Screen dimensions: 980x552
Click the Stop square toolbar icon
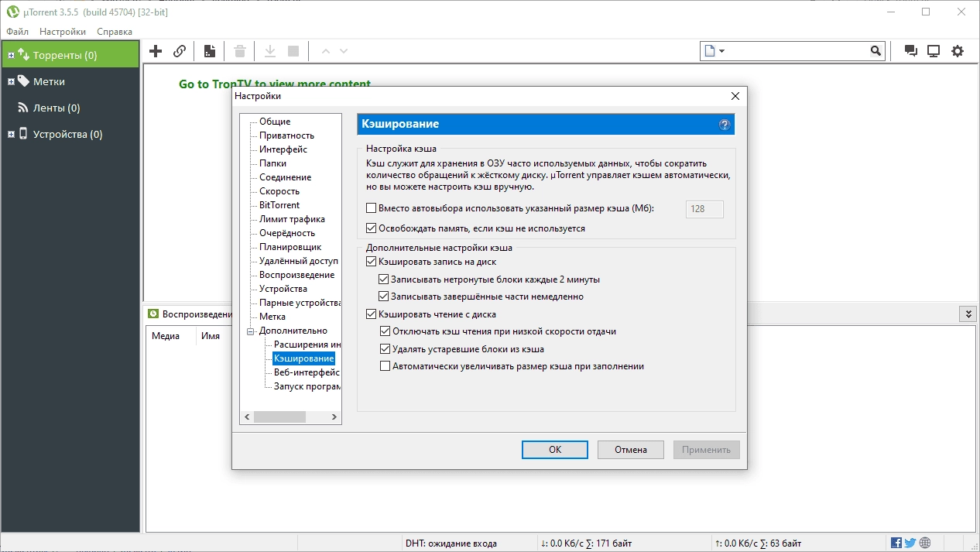coord(293,51)
